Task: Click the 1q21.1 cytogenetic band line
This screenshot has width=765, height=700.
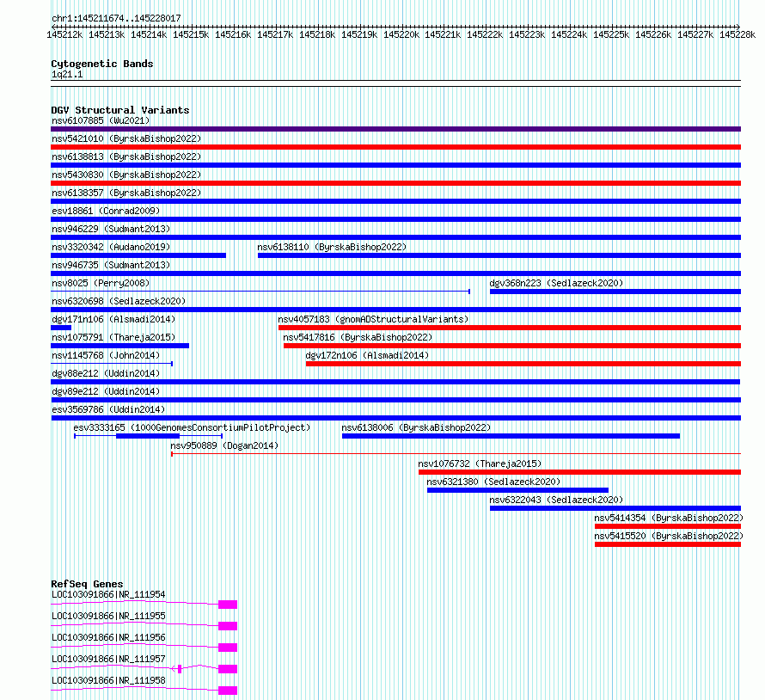Action: click(395, 83)
